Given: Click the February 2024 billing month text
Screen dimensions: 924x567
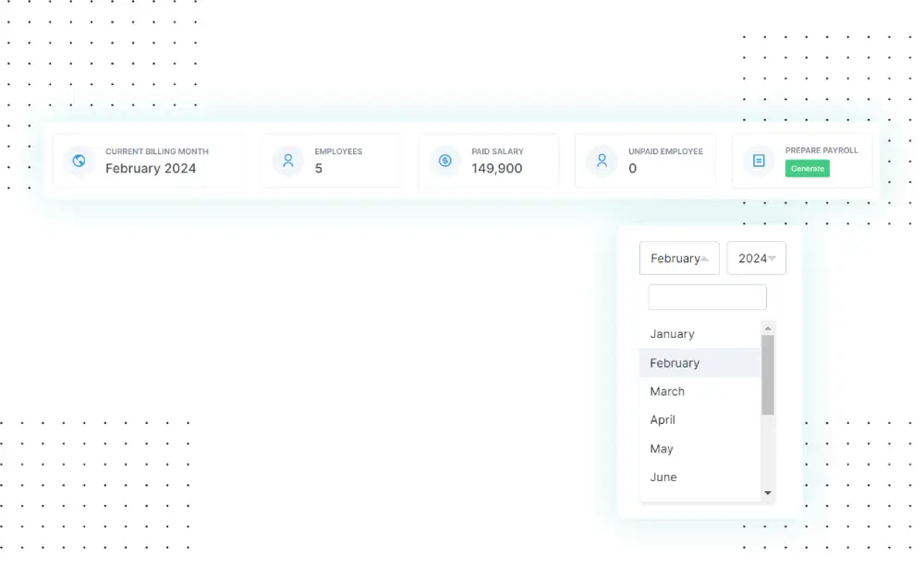Looking at the screenshot, I should pyautogui.click(x=151, y=169).
